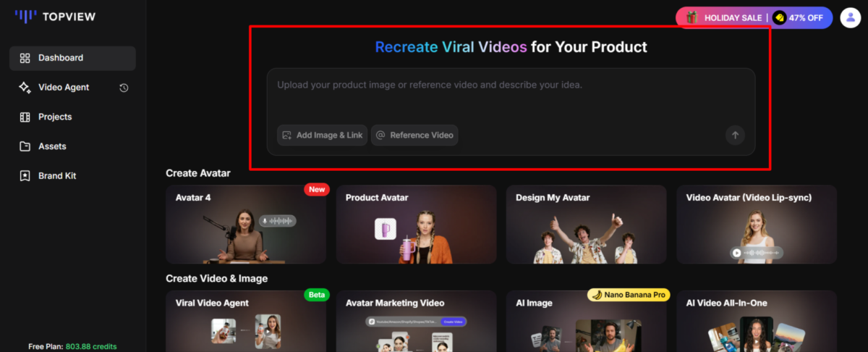
Task: Click the Brand Kit star icon
Action: tap(25, 176)
